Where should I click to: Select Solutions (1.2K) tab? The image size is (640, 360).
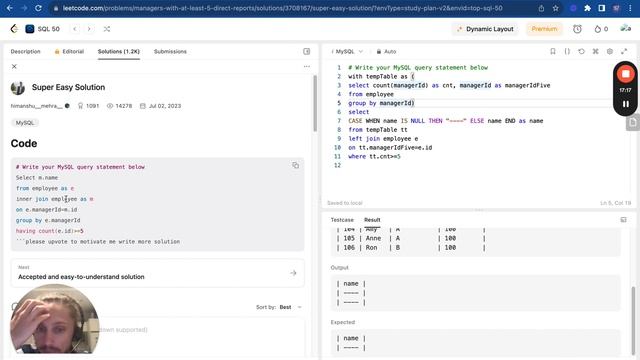pyautogui.click(x=119, y=51)
